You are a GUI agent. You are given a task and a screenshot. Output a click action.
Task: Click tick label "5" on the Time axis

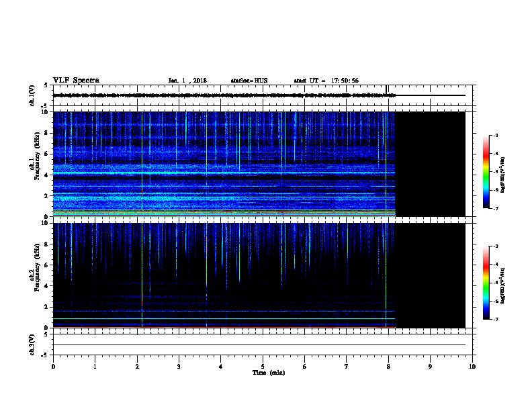coord(263,367)
